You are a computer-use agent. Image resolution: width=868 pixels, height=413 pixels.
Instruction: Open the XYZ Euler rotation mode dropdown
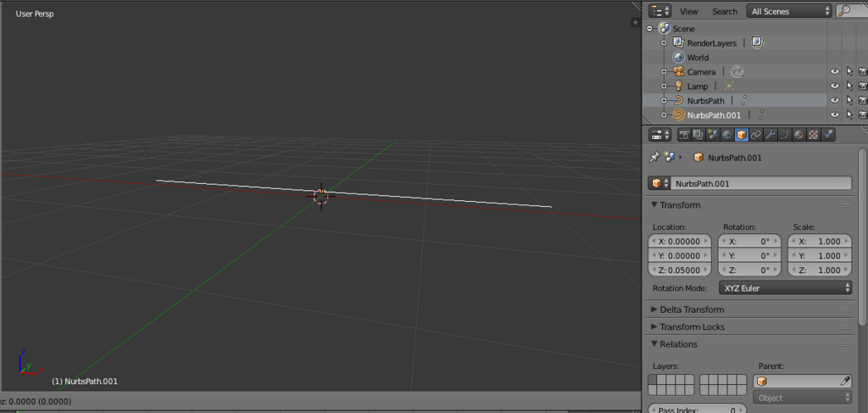click(785, 287)
